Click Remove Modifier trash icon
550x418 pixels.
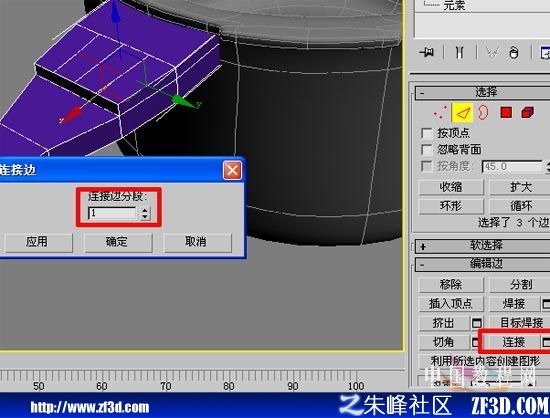click(514, 53)
